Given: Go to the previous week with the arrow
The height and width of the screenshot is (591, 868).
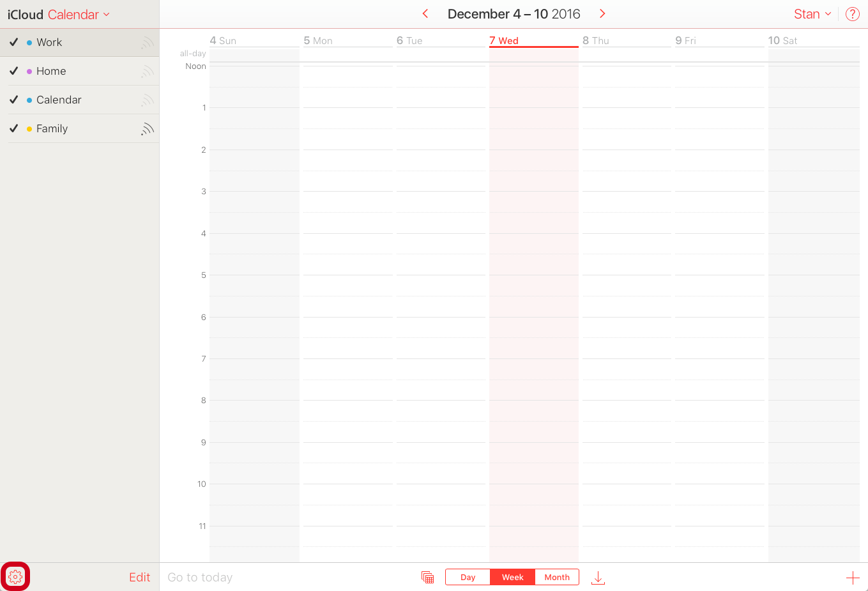Looking at the screenshot, I should 425,13.
